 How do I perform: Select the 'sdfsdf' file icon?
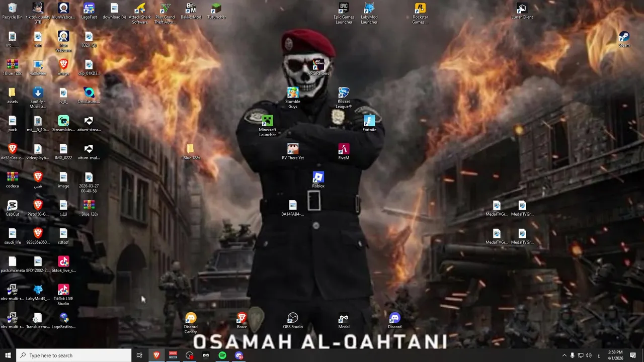[x=63, y=236]
